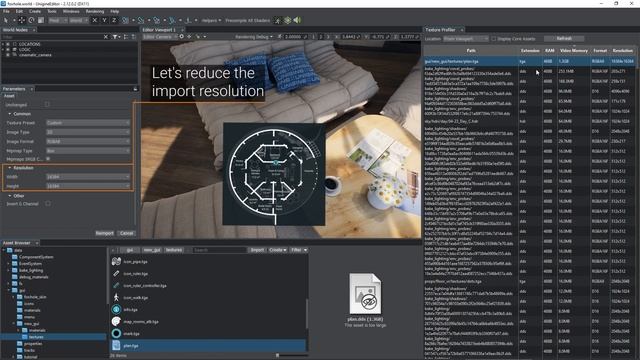Image resolution: width=640 pixels, height=360 pixels.
Task: Click the green geometry toggle icon in the toolbar
Action: (288, 20)
